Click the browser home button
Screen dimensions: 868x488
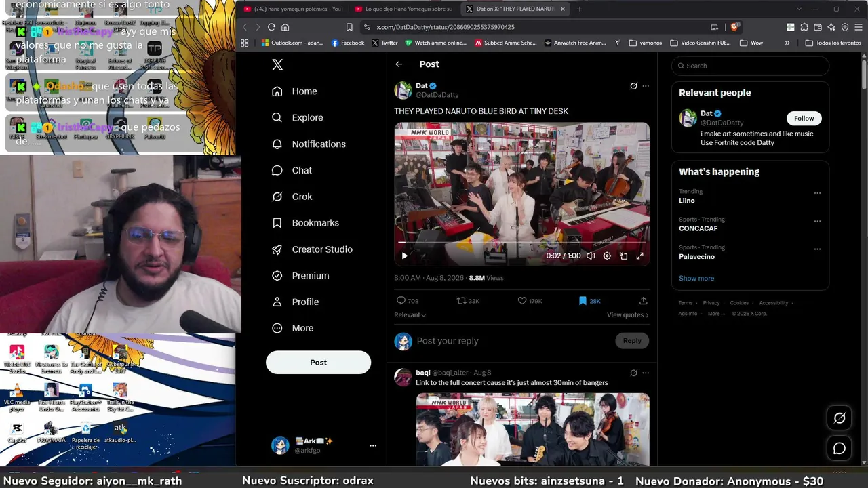point(285,27)
